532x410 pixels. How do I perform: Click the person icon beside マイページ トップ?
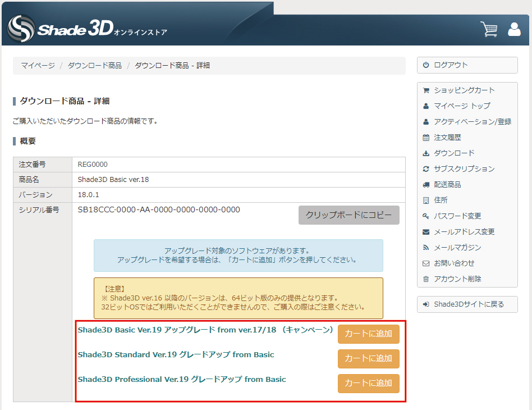(426, 106)
